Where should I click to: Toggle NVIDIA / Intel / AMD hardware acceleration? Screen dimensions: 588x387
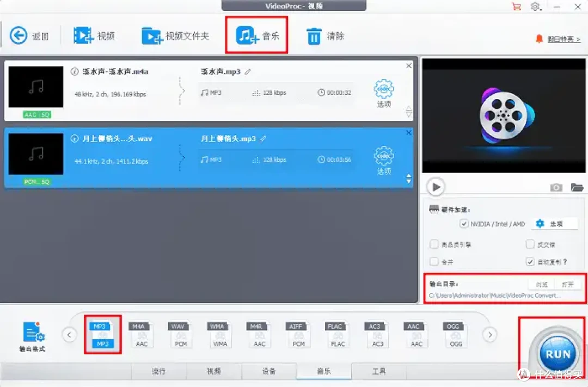click(464, 224)
